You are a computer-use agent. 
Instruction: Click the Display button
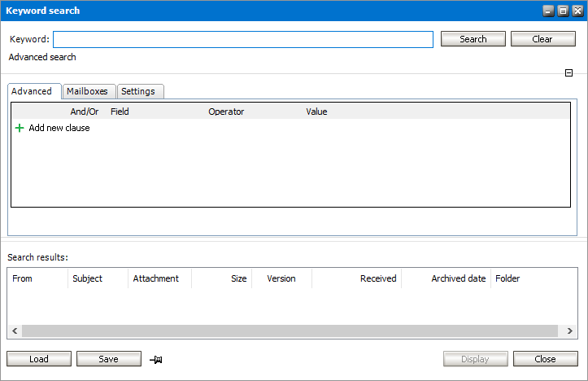[x=476, y=359]
